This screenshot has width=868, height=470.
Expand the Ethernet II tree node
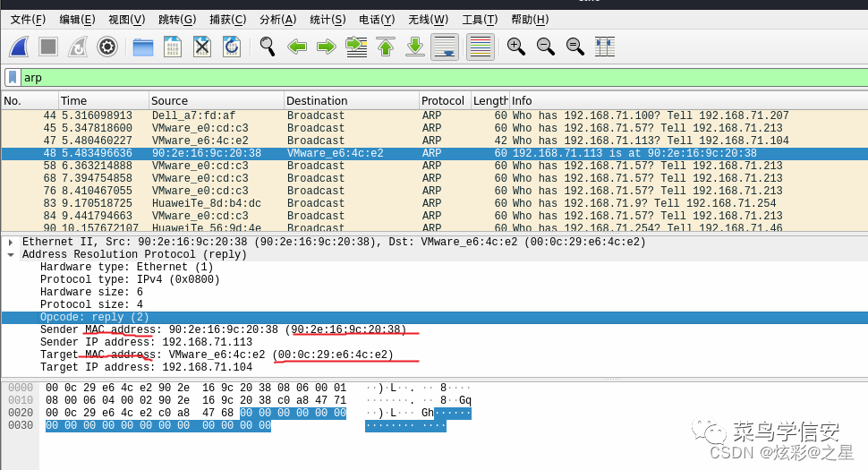11,242
